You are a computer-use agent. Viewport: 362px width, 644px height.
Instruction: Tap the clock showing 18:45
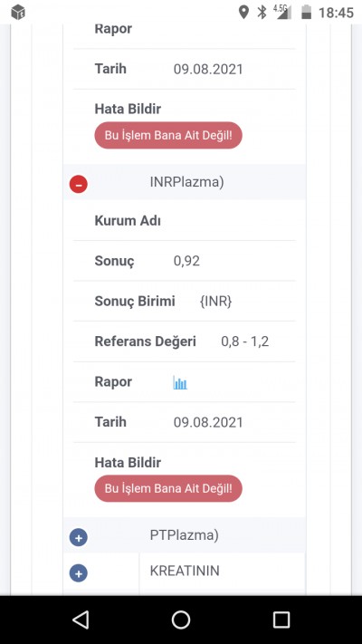click(336, 13)
